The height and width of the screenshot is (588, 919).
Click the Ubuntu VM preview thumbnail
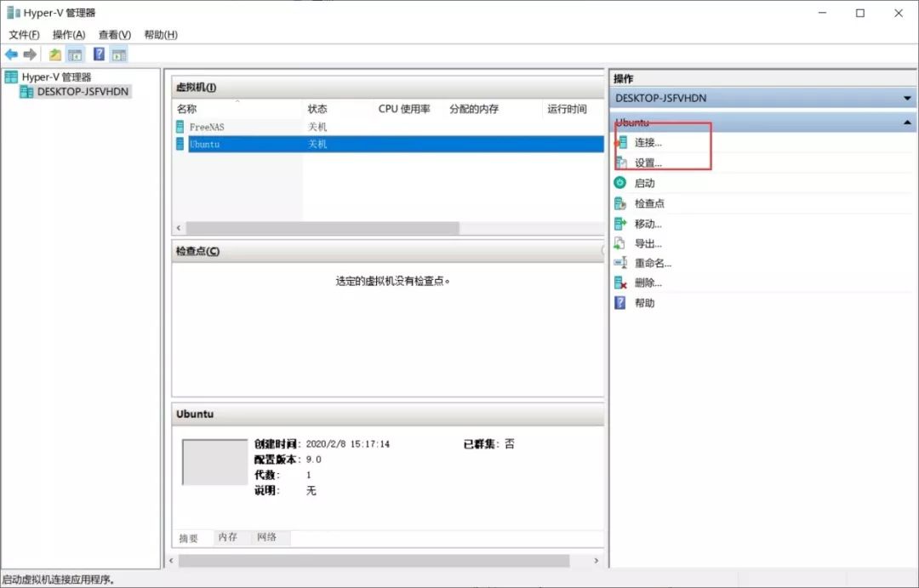(x=214, y=462)
